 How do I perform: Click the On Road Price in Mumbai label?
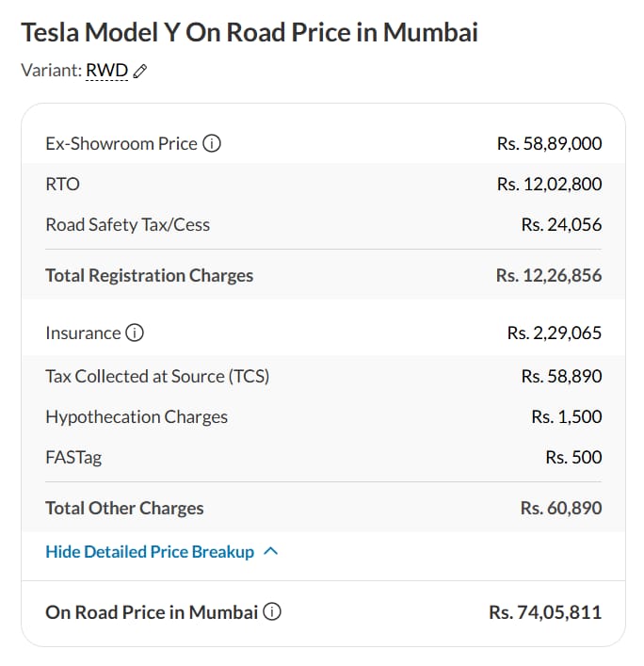(152, 612)
